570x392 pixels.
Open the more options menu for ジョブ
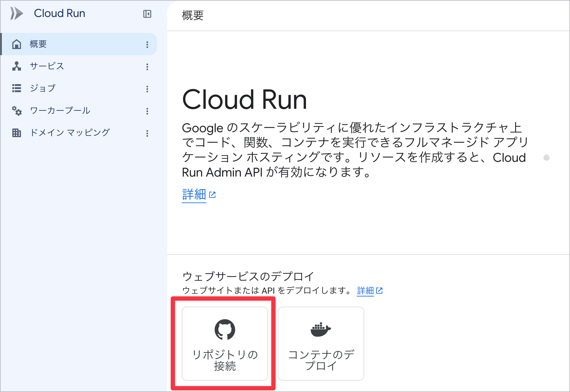coord(147,89)
